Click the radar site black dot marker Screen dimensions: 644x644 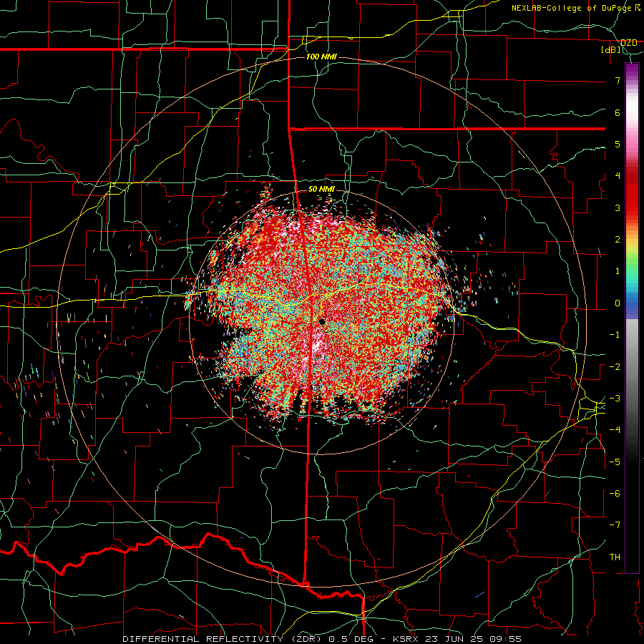[322, 322]
